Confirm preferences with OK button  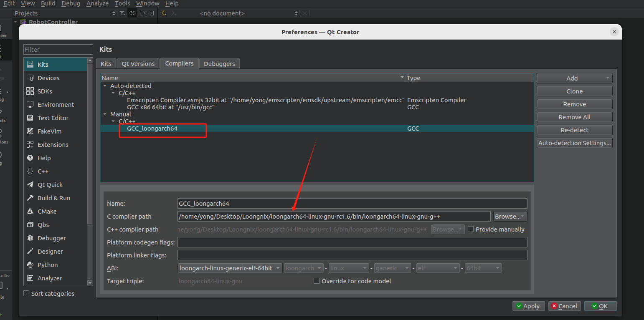point(600,306)
